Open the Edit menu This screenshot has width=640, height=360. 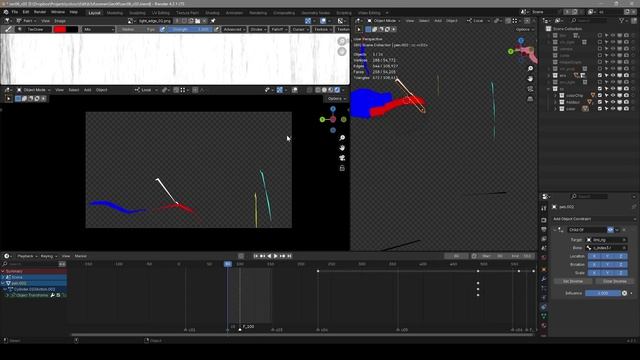[x=26, y=12]
